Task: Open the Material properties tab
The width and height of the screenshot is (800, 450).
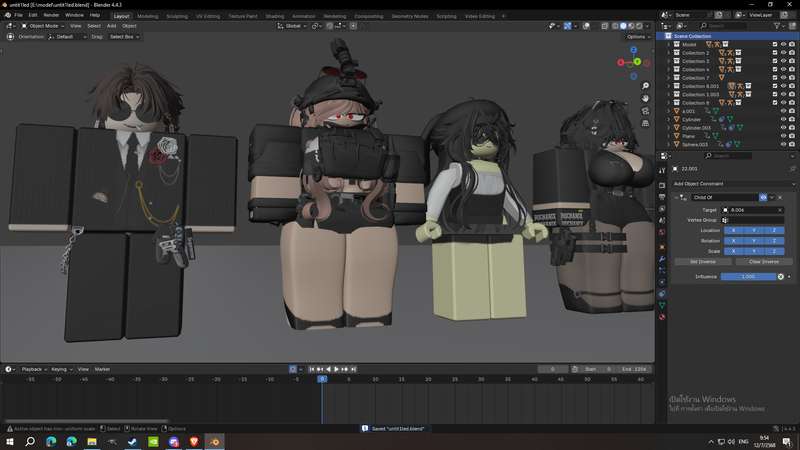Action: (x=662, y=317)
